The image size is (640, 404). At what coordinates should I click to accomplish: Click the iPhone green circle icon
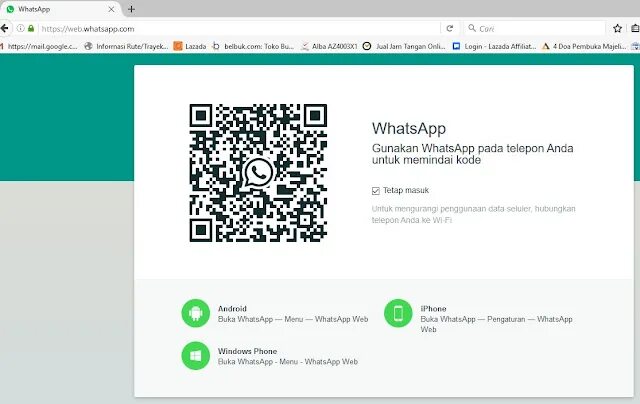[398, 313]
